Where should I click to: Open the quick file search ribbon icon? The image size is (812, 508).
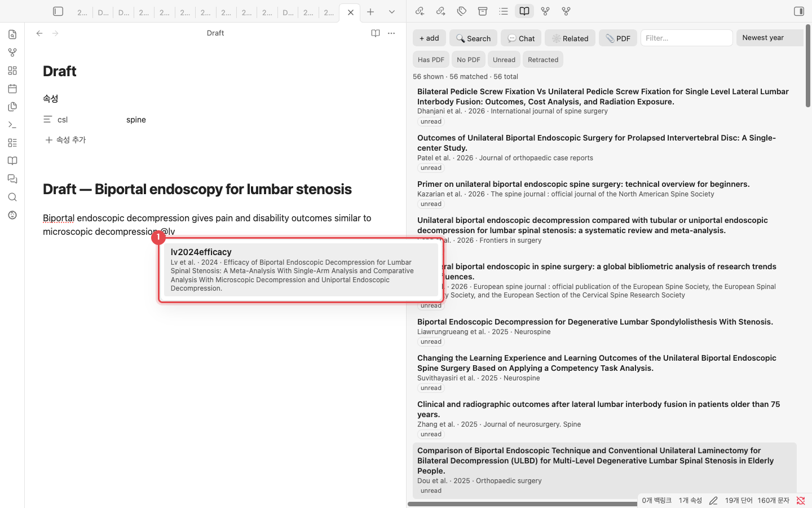12,34
